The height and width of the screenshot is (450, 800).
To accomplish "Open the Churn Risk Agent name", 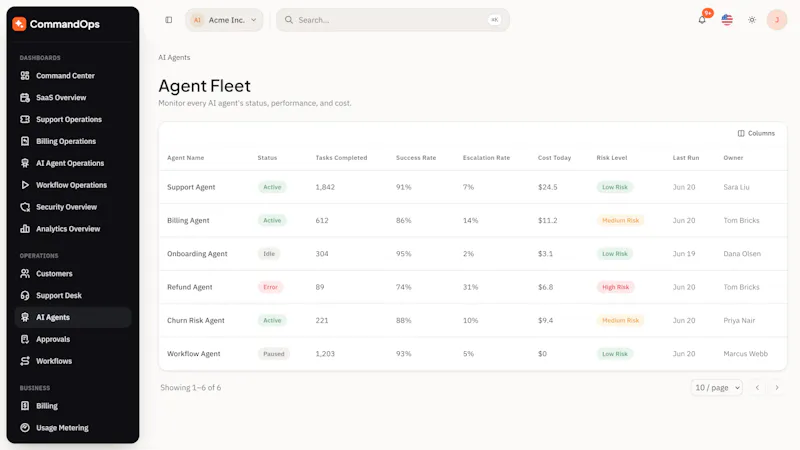I will pos(196,320).
